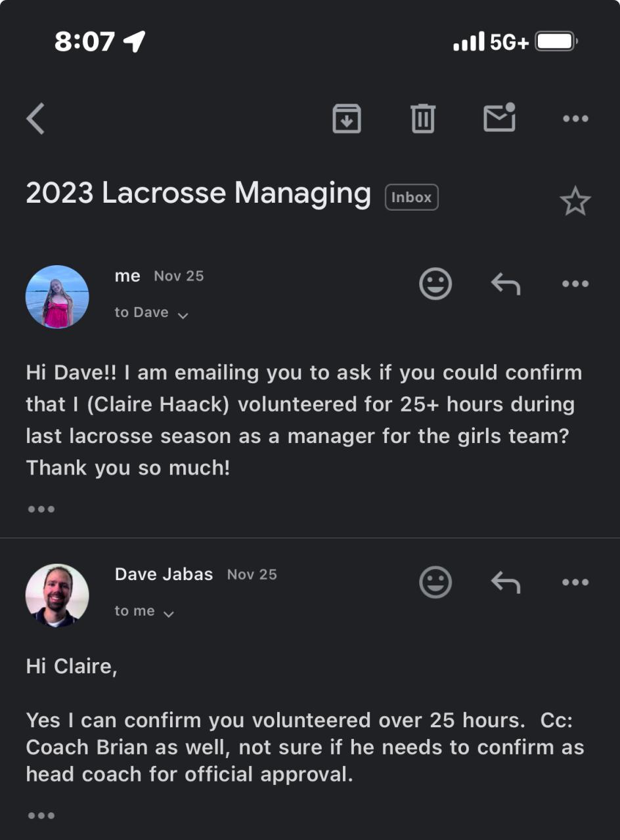This screenshot has height=840, width=620.
Task: Star the 2023 Lacrosse Managing conversation
Action: (575, 201)
